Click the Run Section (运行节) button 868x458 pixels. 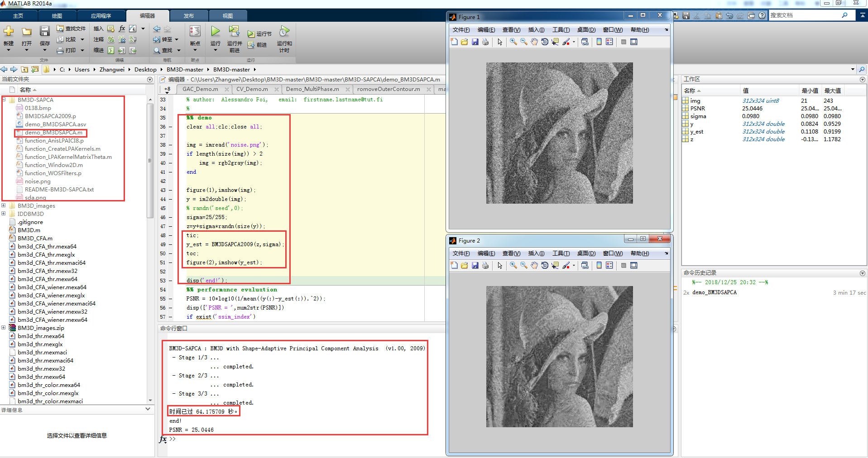tap(259, 34)
